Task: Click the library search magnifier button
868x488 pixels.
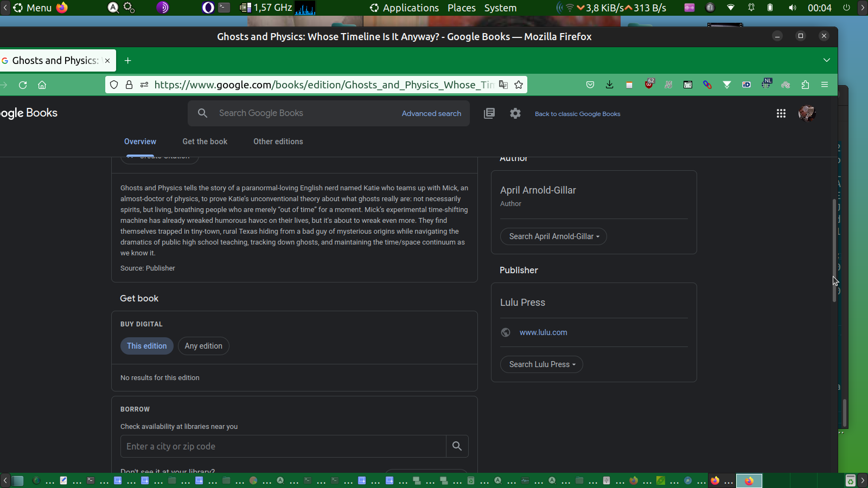Action: 457,446
